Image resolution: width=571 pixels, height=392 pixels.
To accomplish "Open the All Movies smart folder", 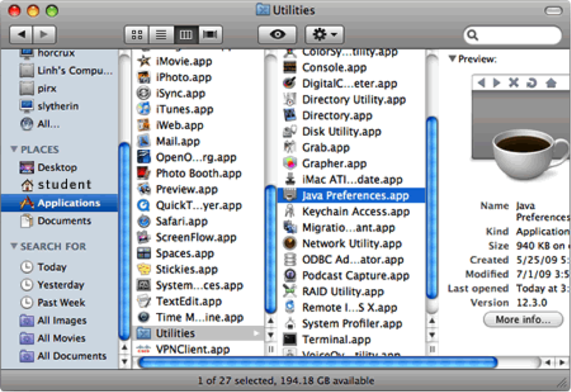I will click(x=53, y=338).
